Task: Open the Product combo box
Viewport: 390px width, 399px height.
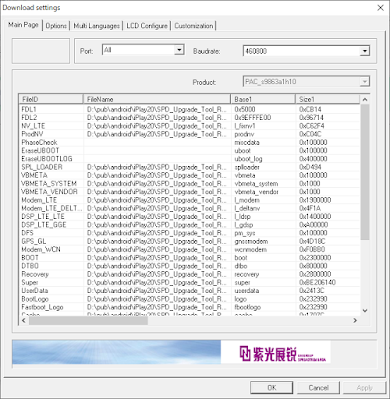Action: 306,82
